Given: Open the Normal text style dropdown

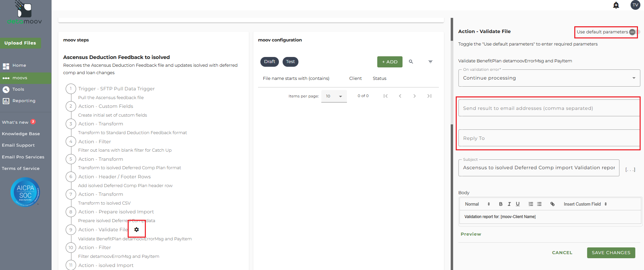Looking at the screenshot, I should (x=477, y=204).
